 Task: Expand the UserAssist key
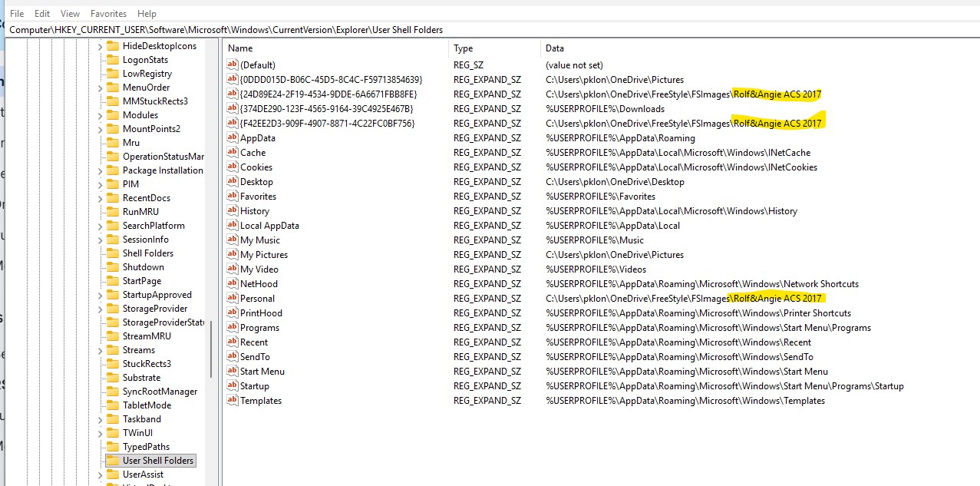point(100,474)
